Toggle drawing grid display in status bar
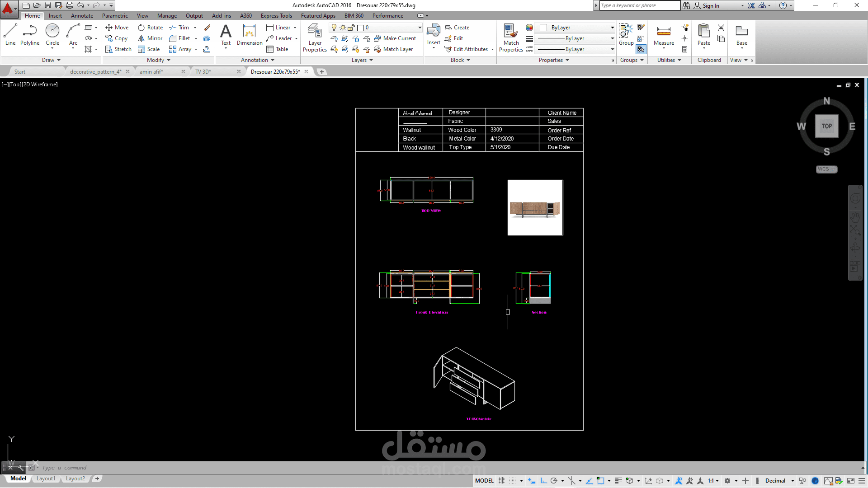The image size is (868, 488). point(502,481)
